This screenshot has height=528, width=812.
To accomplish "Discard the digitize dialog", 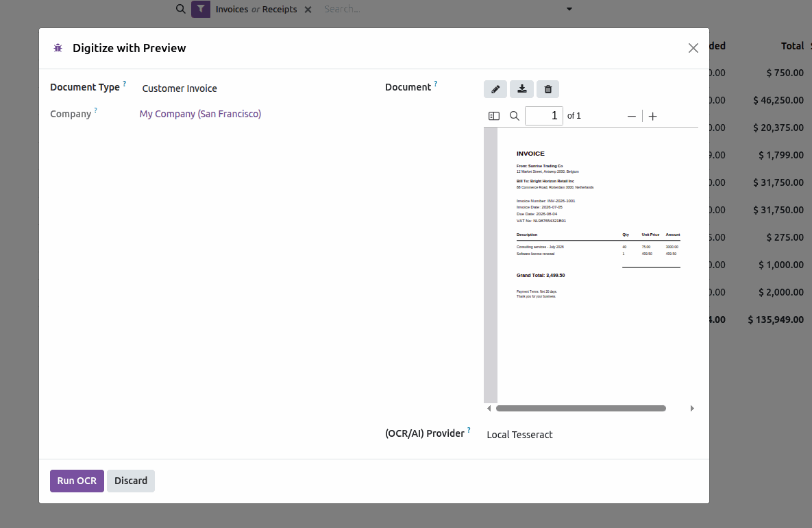I will pos(130,481).
